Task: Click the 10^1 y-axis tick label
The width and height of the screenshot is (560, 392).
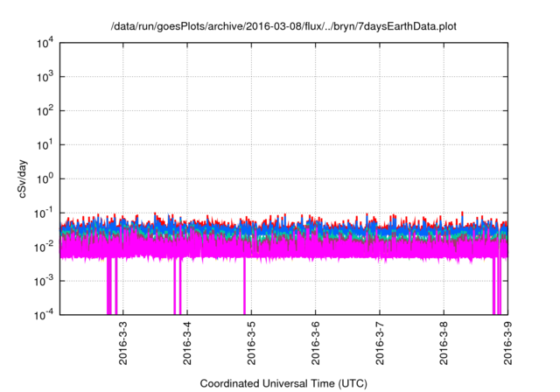Action: tap(45, 144)
